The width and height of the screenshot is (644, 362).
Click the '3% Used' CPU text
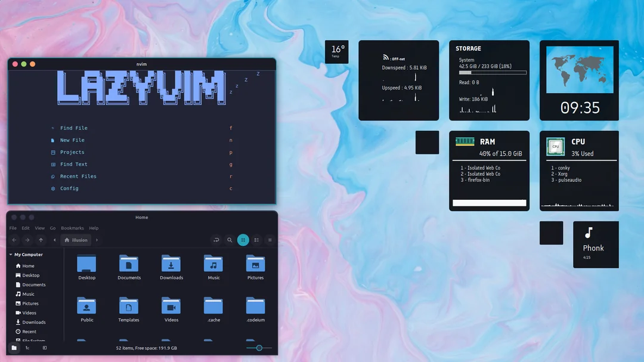582,154
